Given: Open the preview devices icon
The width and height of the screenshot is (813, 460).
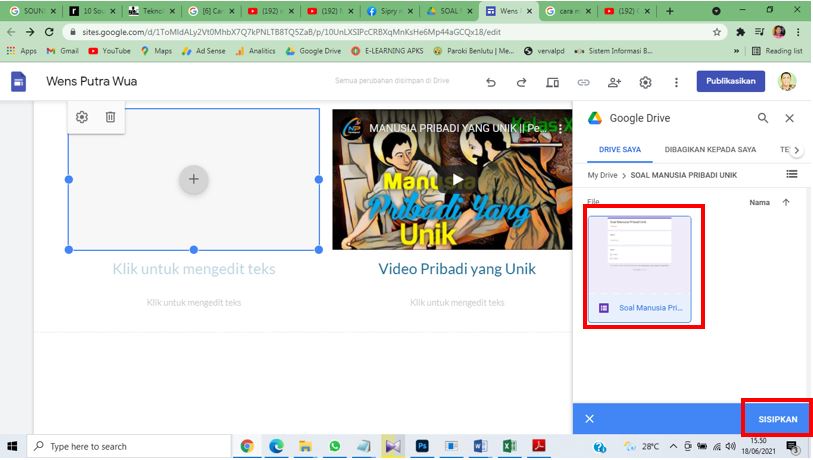Looking at the screenshot, I should [552, 82].
